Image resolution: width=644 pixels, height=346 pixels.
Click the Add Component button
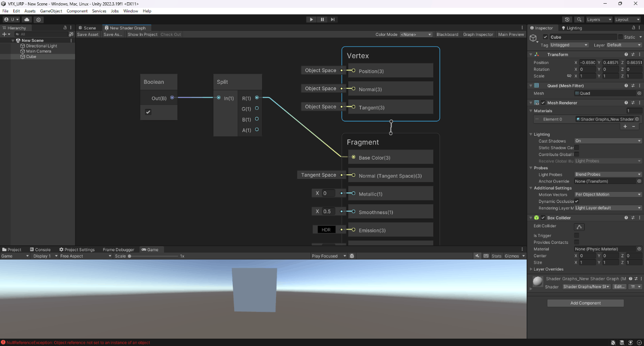[586, 303]
